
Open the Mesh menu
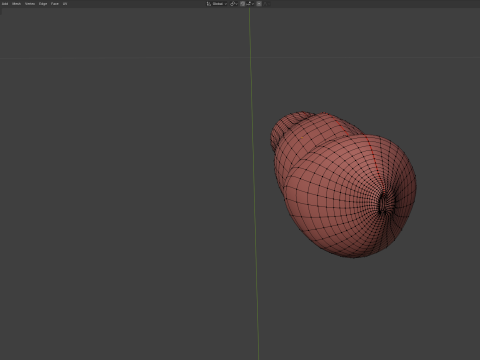point(16,4)
